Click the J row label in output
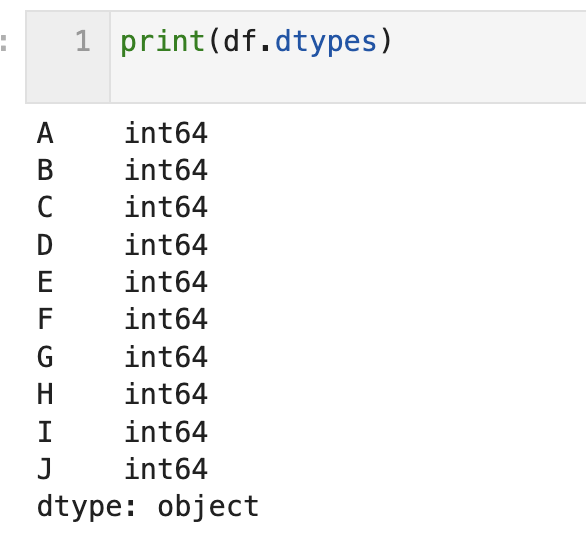Image resolution: width=586 pixels, height=548 pixels. pyautogui.click(x=44, y=469)
